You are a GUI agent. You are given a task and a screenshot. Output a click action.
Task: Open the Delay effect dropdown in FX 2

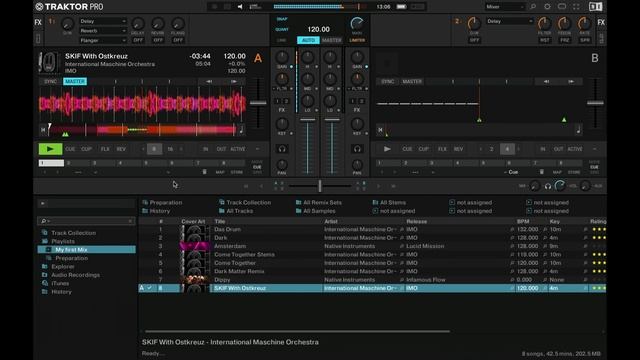(509, 21)
